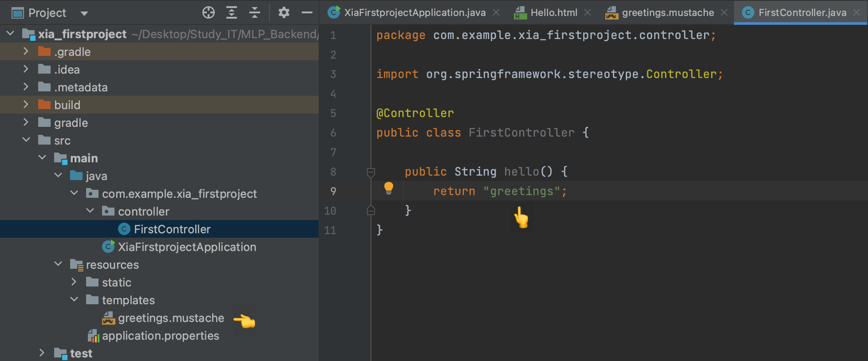
Task: Click fold end marker at line 10
Action: 371,210
